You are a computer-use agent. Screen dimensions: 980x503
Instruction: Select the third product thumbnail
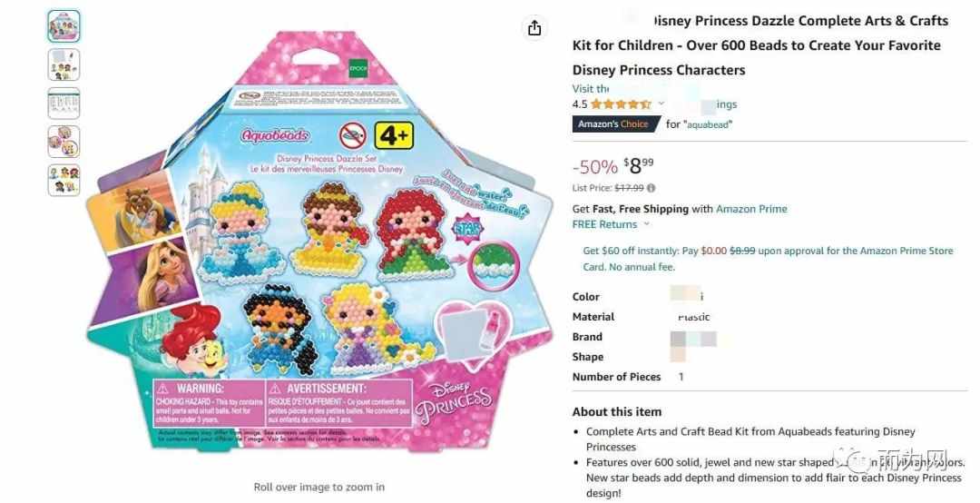point(64,104)
